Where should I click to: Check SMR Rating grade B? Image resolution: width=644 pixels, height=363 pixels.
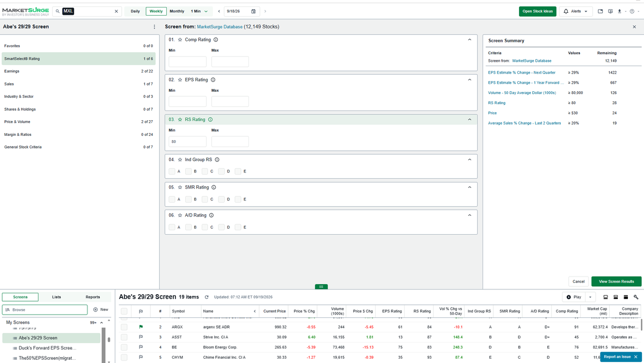point(188,199)
